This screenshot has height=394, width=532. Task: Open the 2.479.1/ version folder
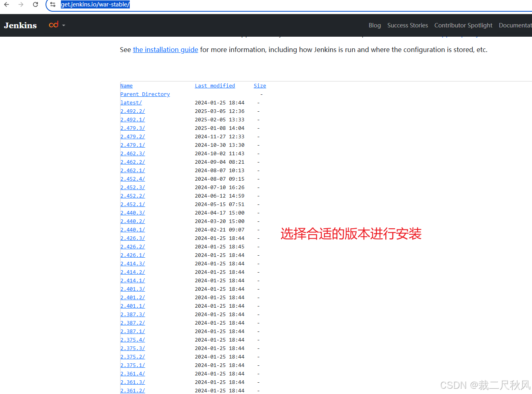pos(133,145)
